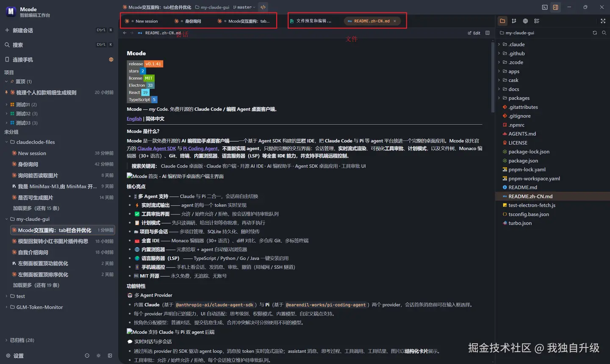Click the circle-dot icon beside 设置
Image resolution: width=610 pixels, height=364 pixels.
[87, 356]
